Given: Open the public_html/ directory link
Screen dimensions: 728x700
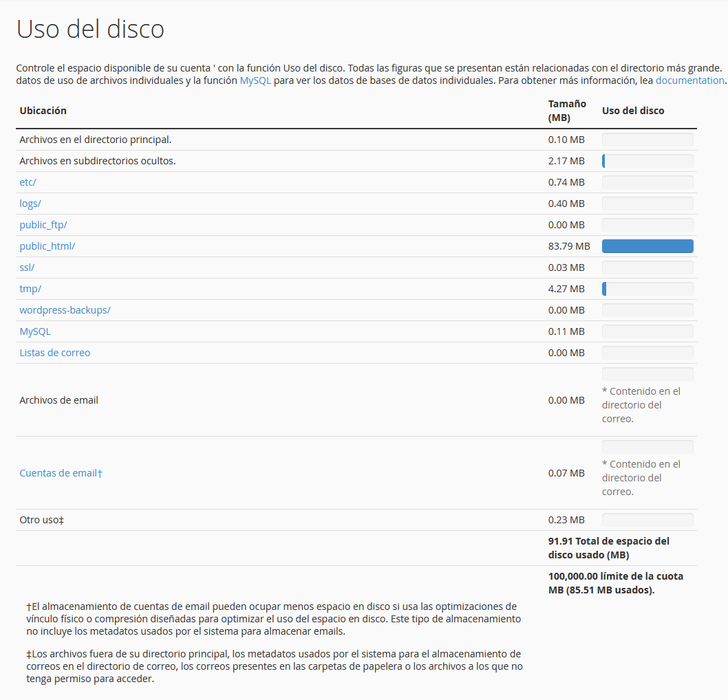Looking at the screenshot, I should [x=47, y=246].
